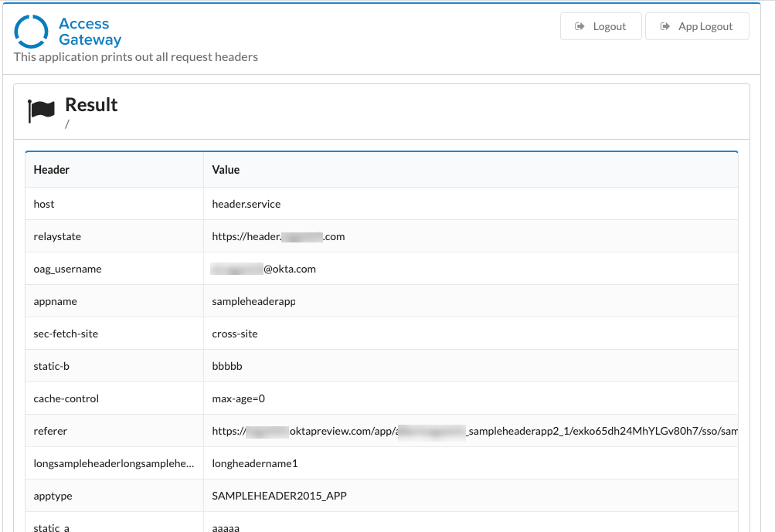Click the Result heading

pyautogui.click(x=91, y=105)
